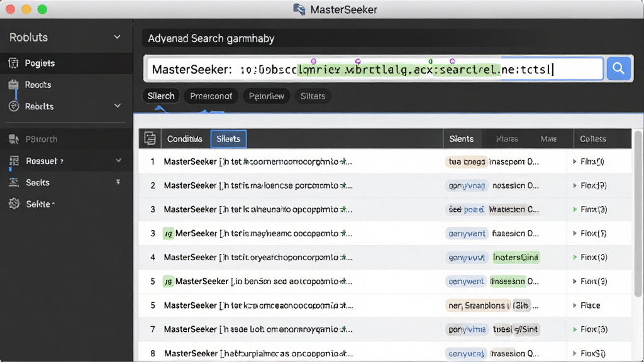
Task: Click the green 'fnseeson' tag
Action: point(508,282)
